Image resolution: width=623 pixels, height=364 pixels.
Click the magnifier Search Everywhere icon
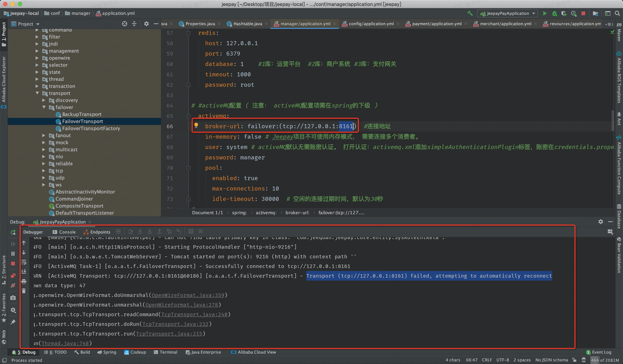[617, 13]
